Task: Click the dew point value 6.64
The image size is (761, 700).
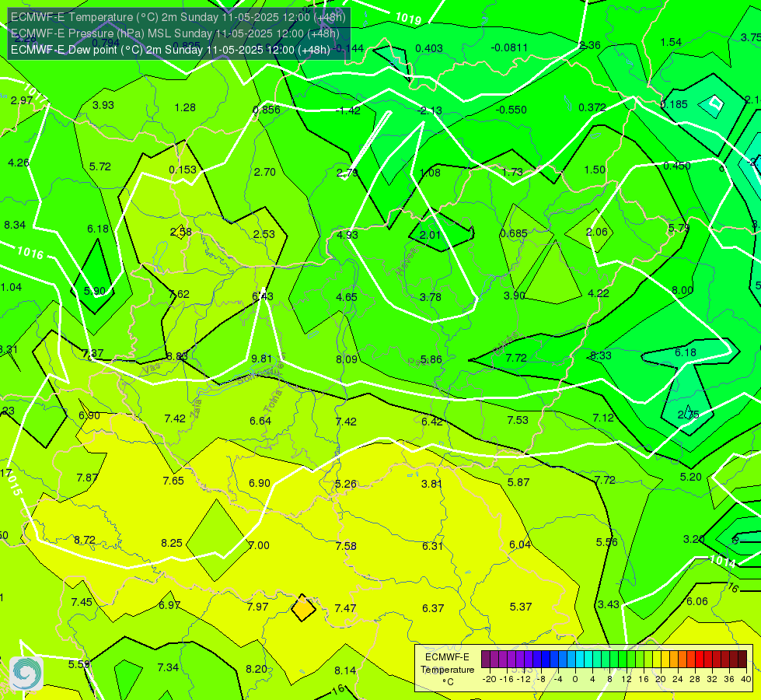Action: coord(260,421)
